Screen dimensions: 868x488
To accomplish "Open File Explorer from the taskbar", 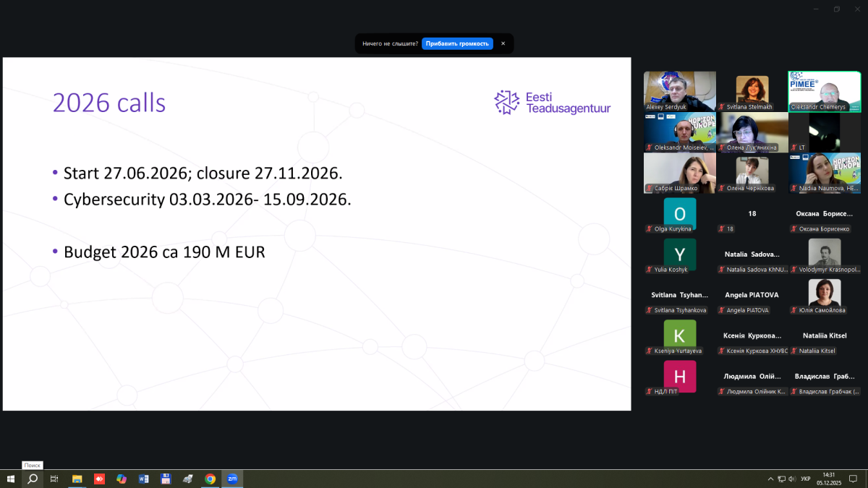I will click(x=77, y=479).
